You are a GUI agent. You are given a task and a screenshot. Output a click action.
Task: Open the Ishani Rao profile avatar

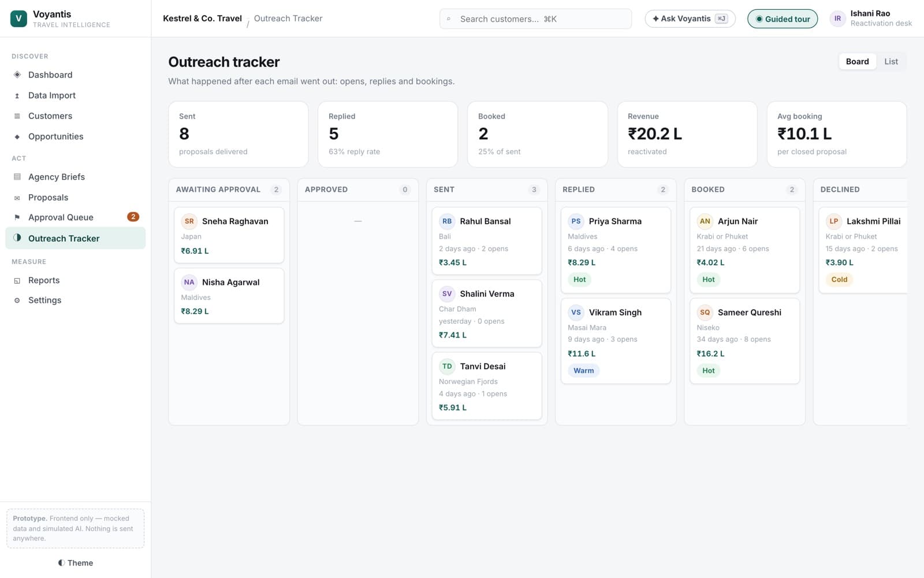837,18
